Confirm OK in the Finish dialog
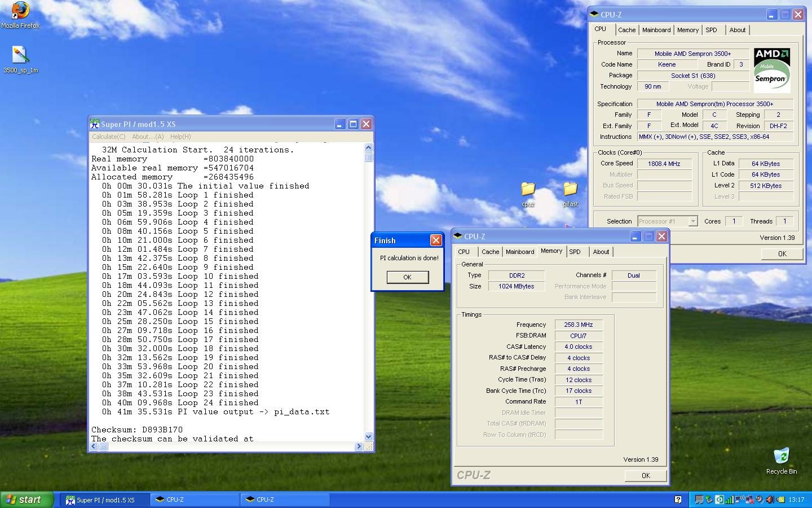Viewport: 812px width, 508px height. pos(407,277)
